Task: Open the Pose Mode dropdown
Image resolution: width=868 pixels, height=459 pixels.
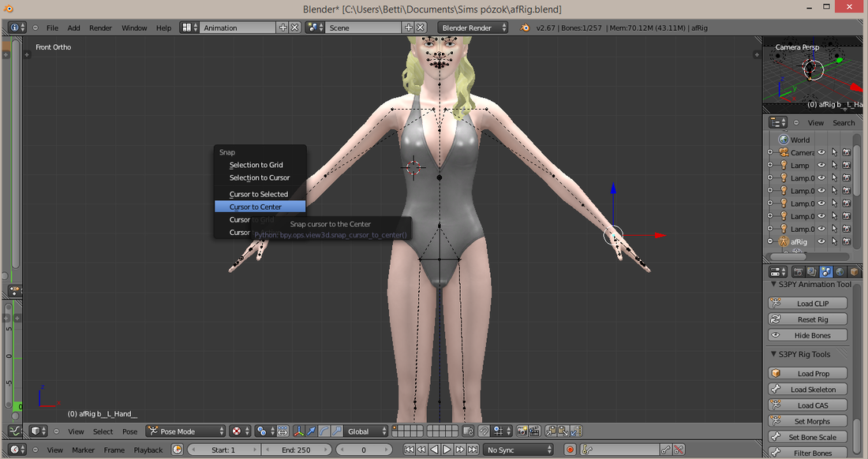Action: tap(185, 431)
